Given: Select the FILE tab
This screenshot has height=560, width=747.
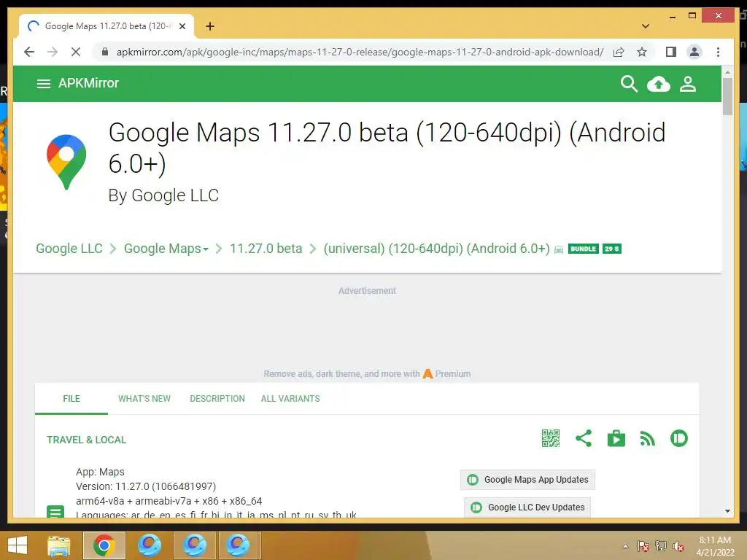Looking at the screenshot, I should point(71,399).
